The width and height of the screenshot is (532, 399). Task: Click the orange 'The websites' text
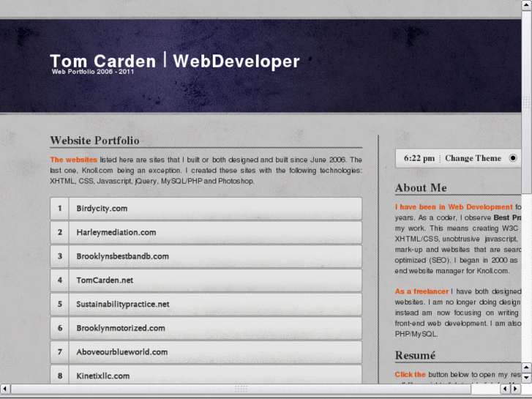coord(74,160)
